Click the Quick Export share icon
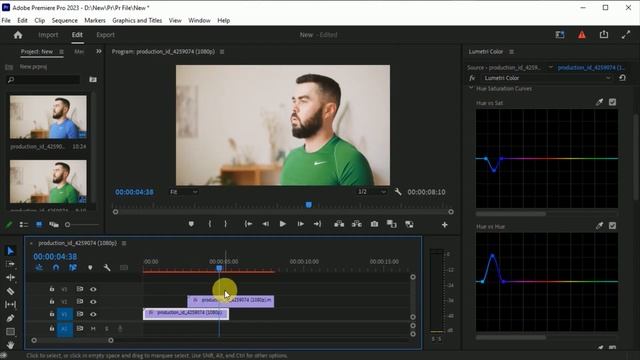The width and height of the screenshot is (640, 360). pos(604,35)
